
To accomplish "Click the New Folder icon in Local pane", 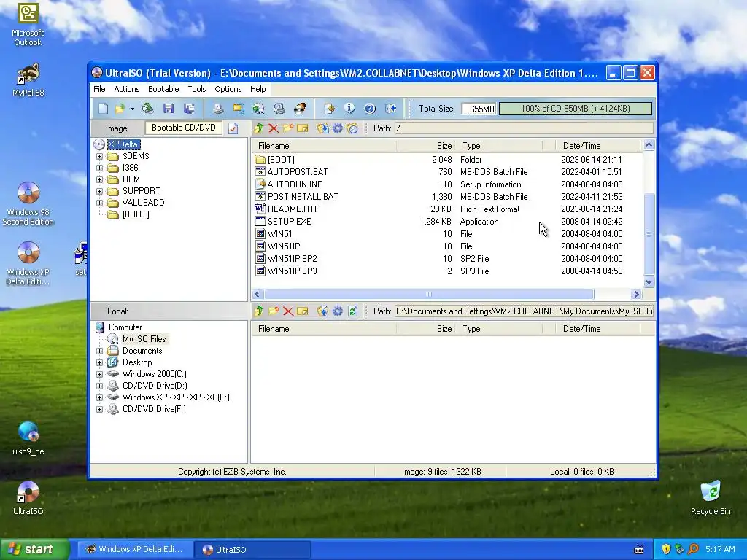I will coord(274,311).
